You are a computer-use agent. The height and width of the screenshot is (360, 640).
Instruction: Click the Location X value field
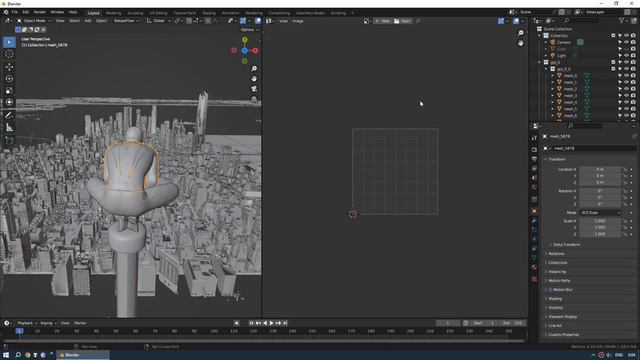(x=600, y=169)
